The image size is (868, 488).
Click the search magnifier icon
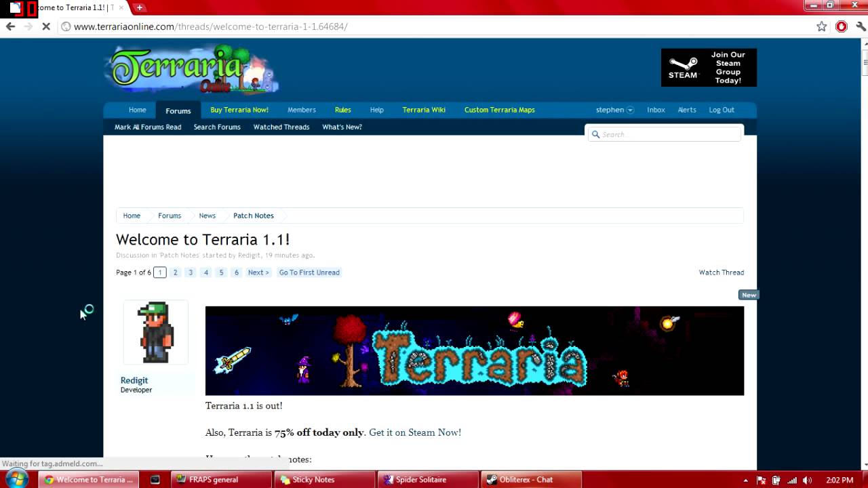[x=596, y=134]
